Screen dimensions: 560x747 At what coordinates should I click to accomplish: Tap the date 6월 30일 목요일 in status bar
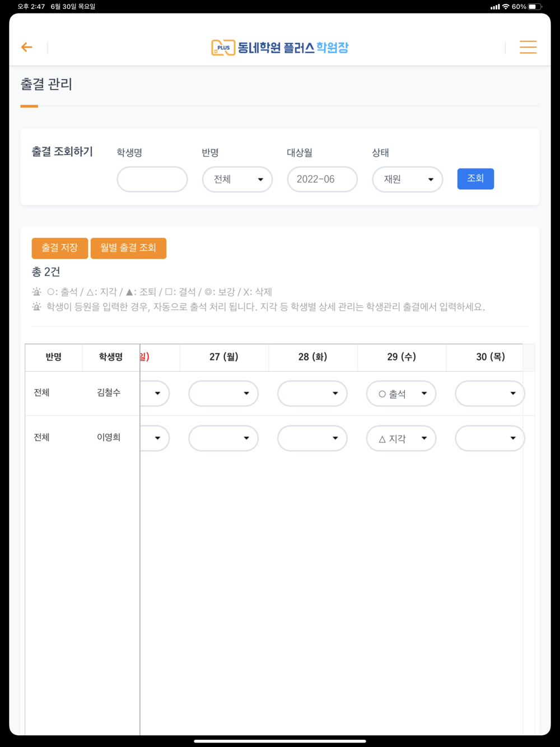(73, 7)
